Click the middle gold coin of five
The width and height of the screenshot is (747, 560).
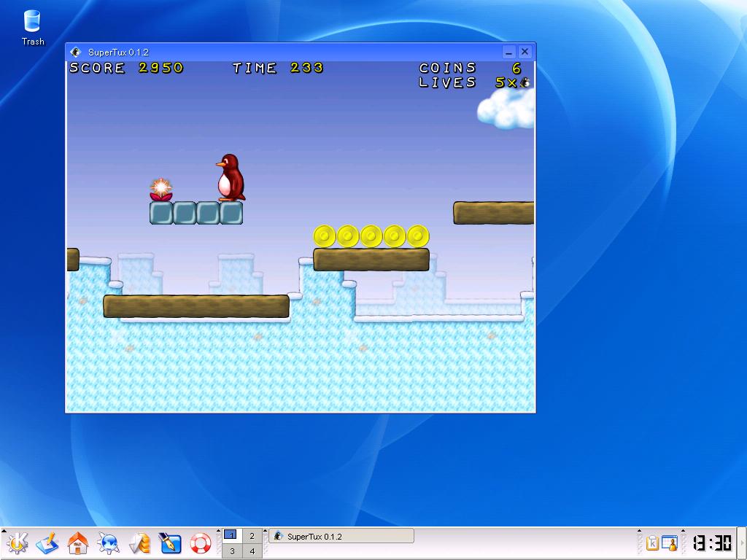click(371, 236)
